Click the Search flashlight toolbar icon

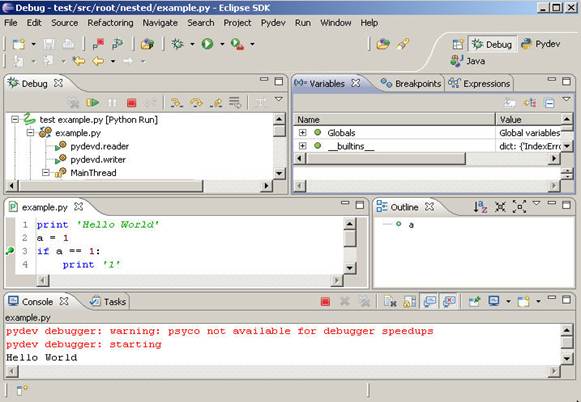coord(402,44)
